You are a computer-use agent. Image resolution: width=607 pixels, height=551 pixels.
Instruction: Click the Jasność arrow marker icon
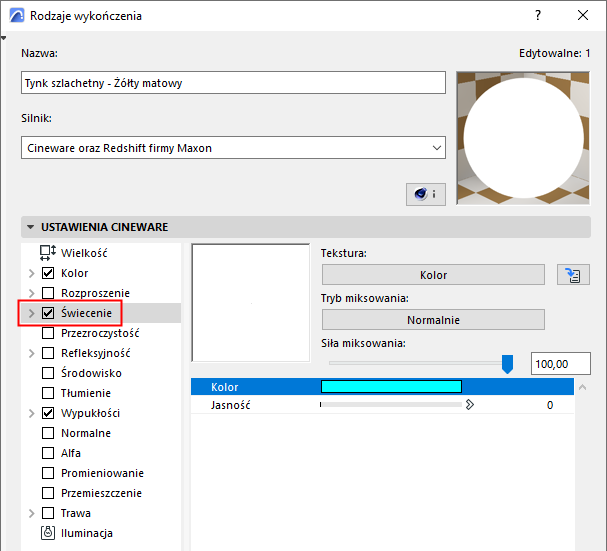point(470,405)
